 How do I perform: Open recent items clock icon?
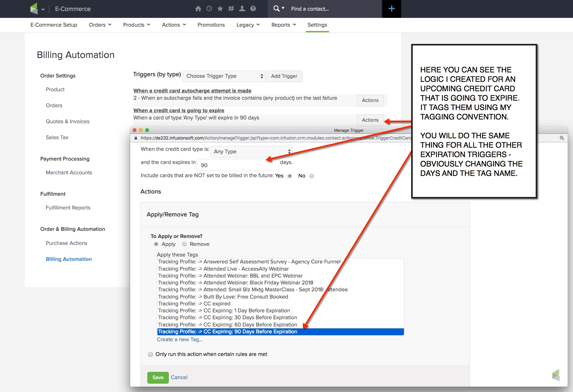coord(210,9)
